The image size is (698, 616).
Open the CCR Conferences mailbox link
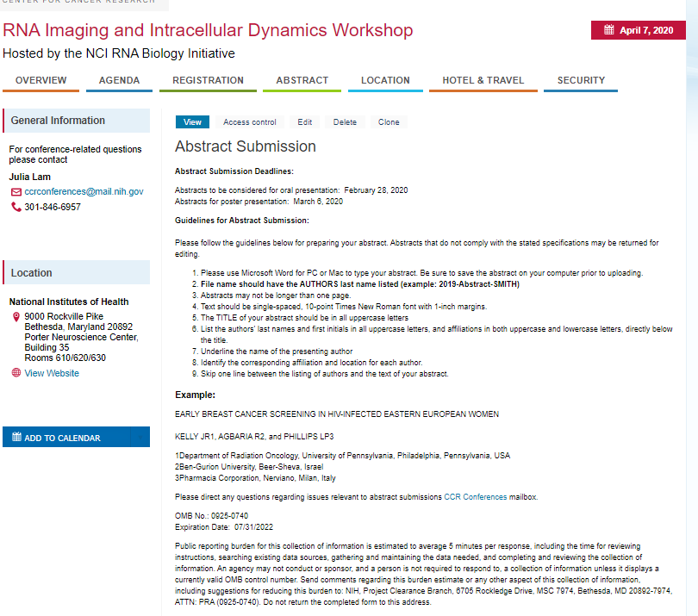coord(476,497)
